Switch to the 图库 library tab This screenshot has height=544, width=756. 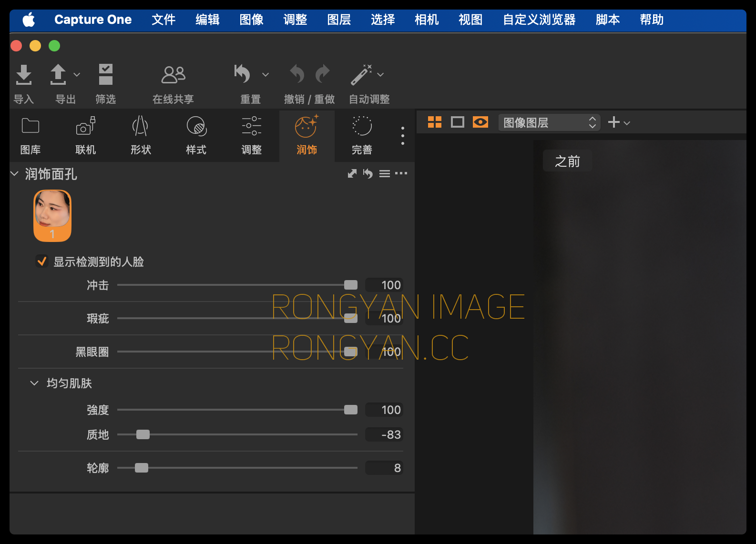point(31,136)
